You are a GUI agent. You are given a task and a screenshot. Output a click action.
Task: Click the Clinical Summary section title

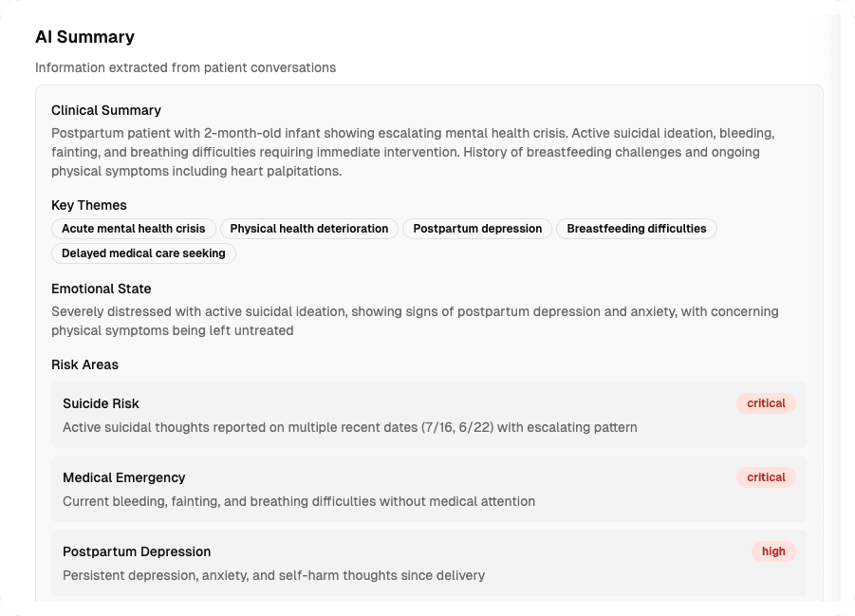[x=106, y=110]
